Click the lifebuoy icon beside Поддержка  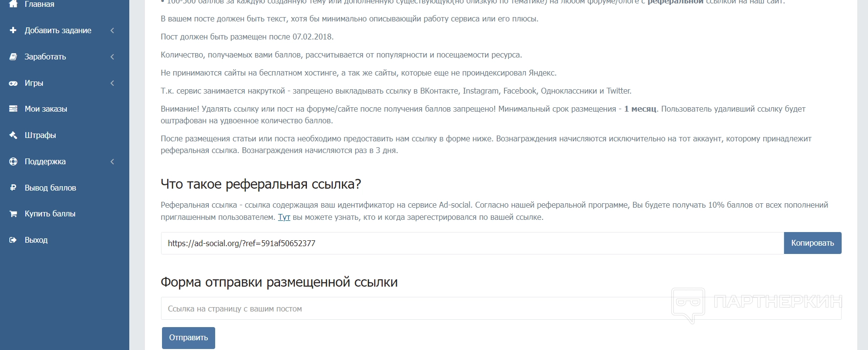tap(13, 161)
